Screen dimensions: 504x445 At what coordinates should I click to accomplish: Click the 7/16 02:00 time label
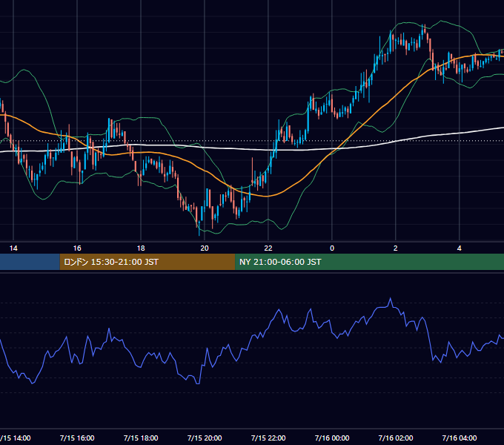(396, 438)
